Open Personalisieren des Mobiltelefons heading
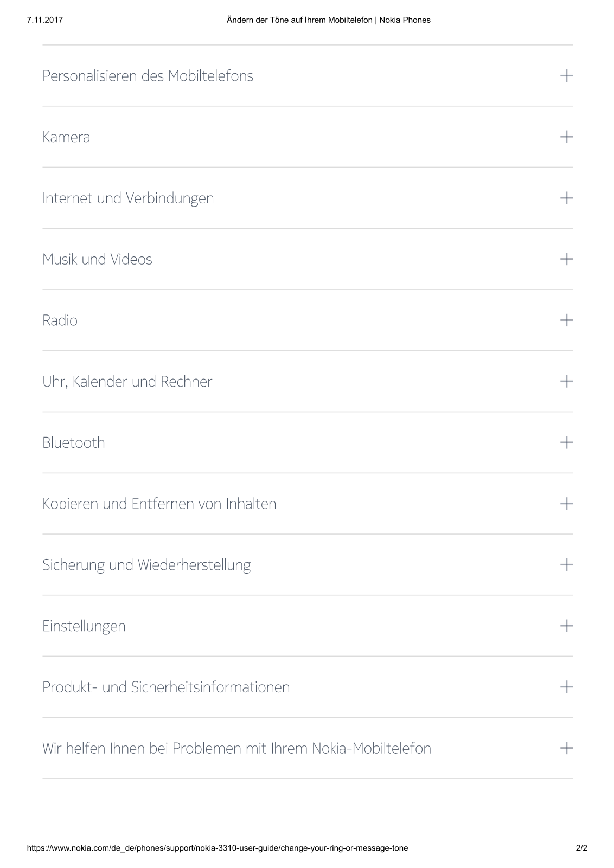 click(x=148, y=76)
